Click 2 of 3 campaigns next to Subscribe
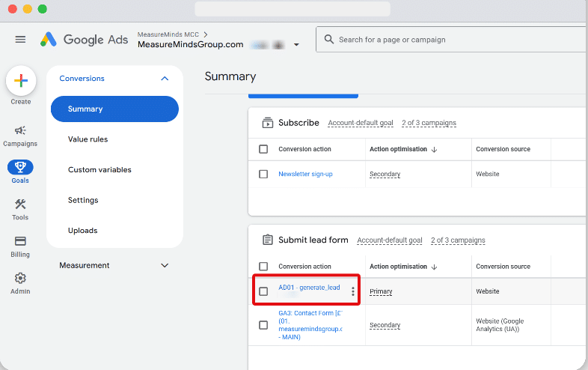The width and height of the screenshot is (588, 370). point(429,123)
